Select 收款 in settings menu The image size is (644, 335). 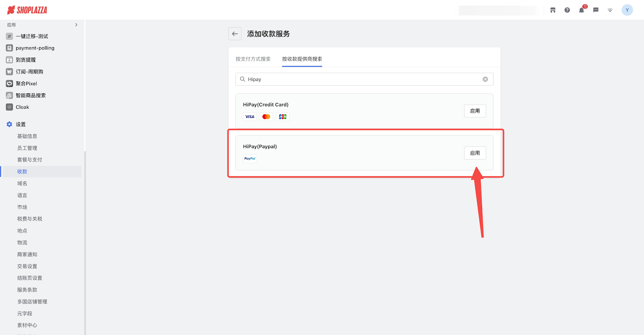coord(22,172)
